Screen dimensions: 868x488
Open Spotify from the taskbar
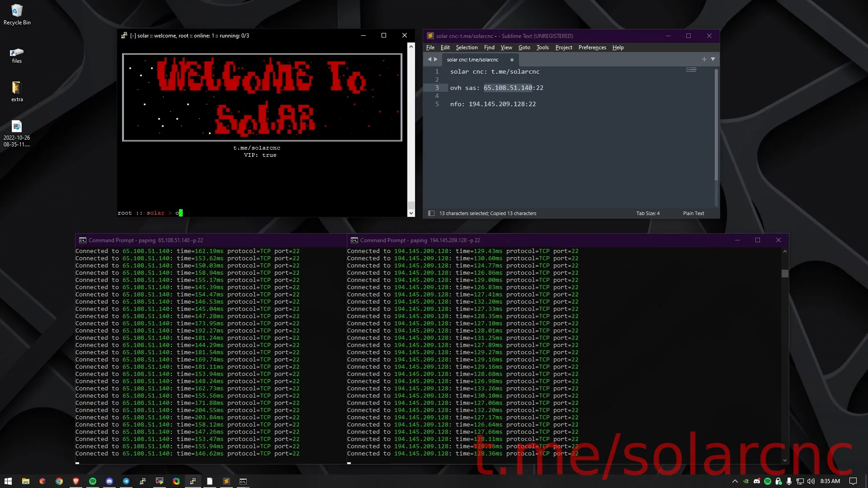click(93, 481)
